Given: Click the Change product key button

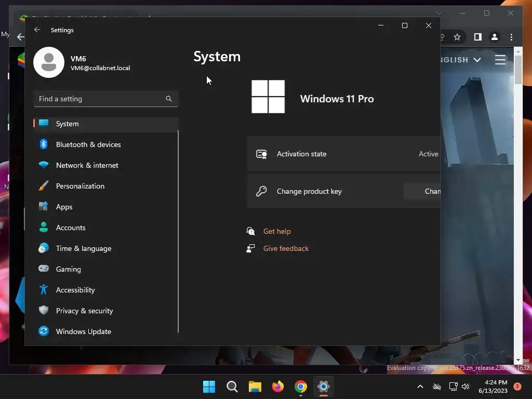Looking at the screenshot, I should click(422, 191).
